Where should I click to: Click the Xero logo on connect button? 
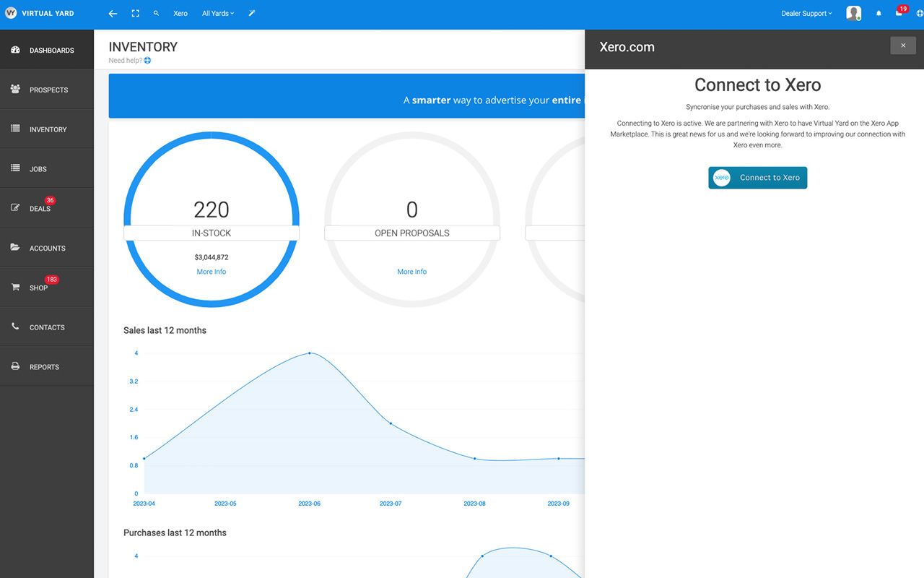pos(721,178)
